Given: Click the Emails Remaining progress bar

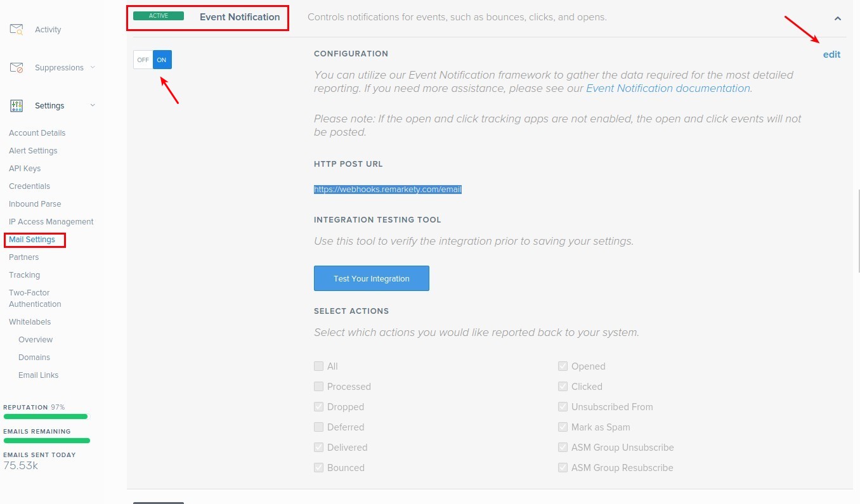Looking at the screenshot, I should point(46,440).
